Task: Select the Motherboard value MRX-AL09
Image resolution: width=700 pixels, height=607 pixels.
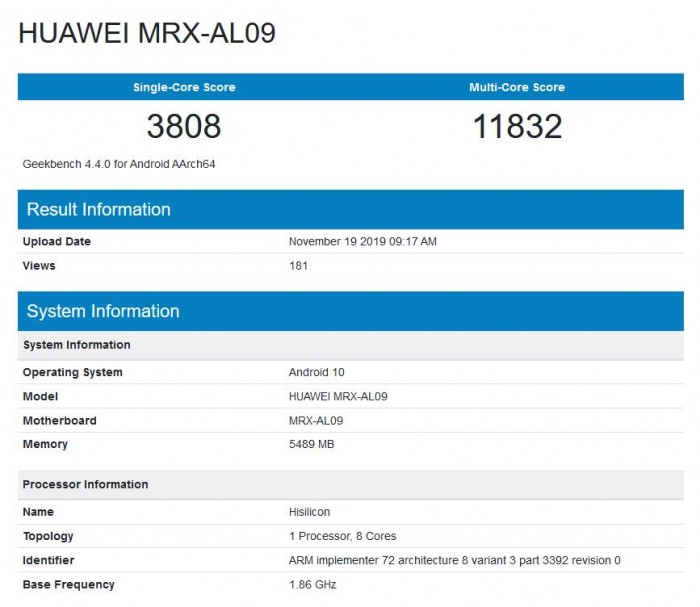Action: [x=316, y=420]
